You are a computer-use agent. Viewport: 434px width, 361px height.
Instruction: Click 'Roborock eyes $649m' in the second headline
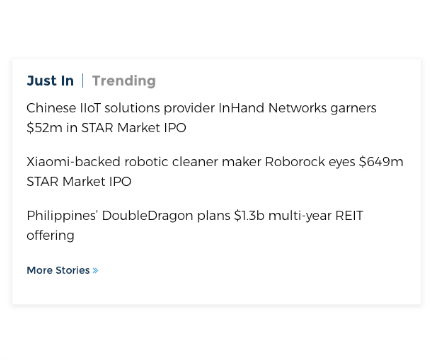coord(334,162)
